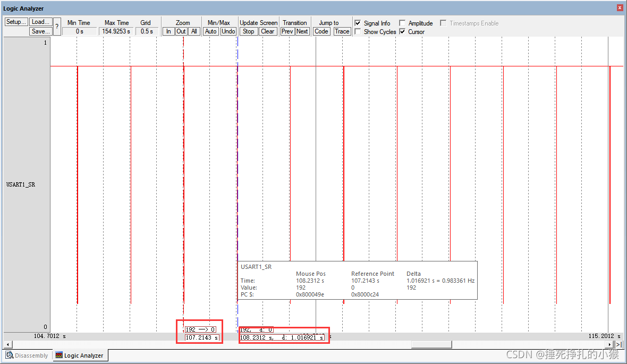Close the Logic Analyzer window

[620, 7]
